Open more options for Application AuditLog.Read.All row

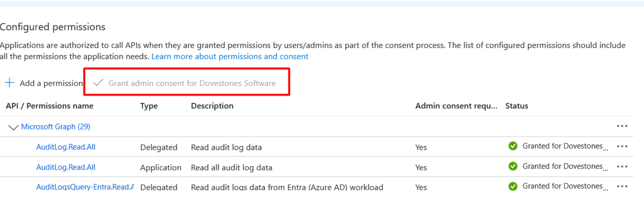[622, 166]
